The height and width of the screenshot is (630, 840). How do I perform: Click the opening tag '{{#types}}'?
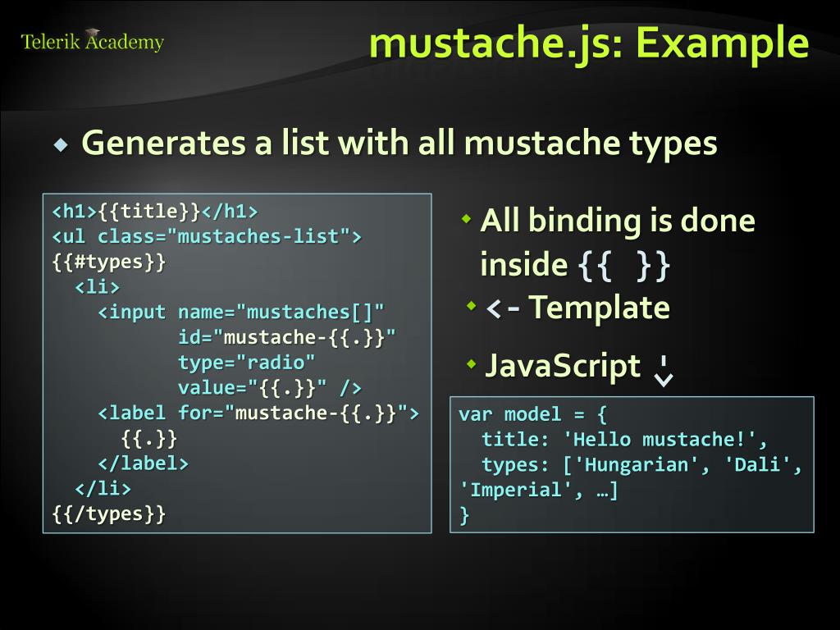coord(109,262)
